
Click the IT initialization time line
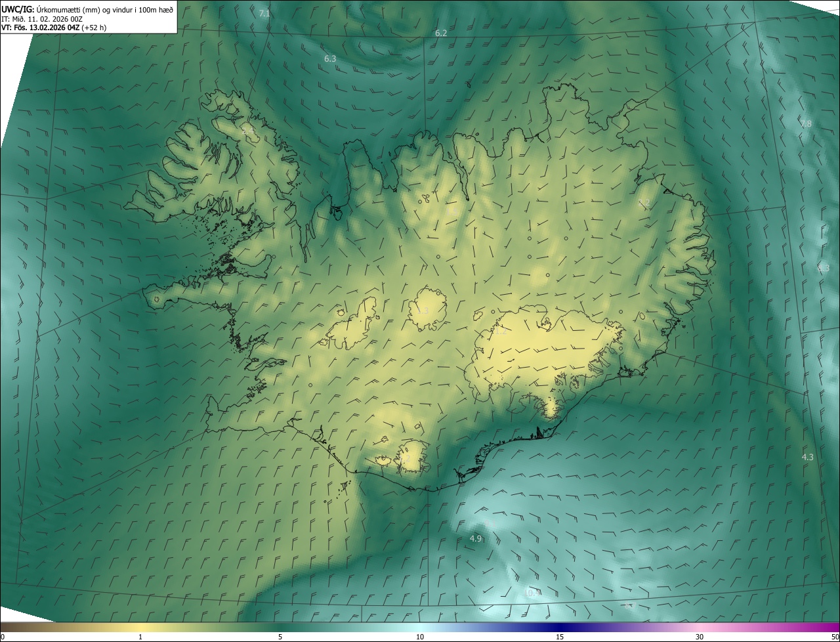[x=41, y=19]
